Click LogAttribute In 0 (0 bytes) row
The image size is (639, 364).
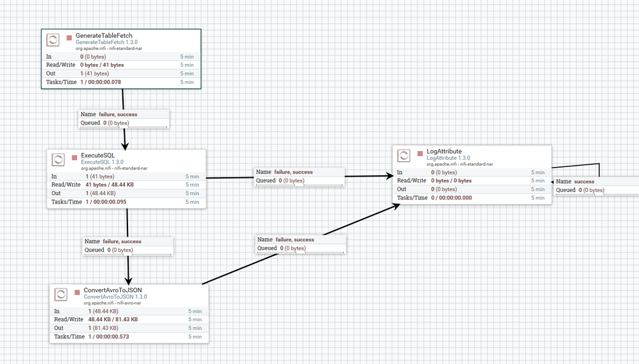pos(471,172)
